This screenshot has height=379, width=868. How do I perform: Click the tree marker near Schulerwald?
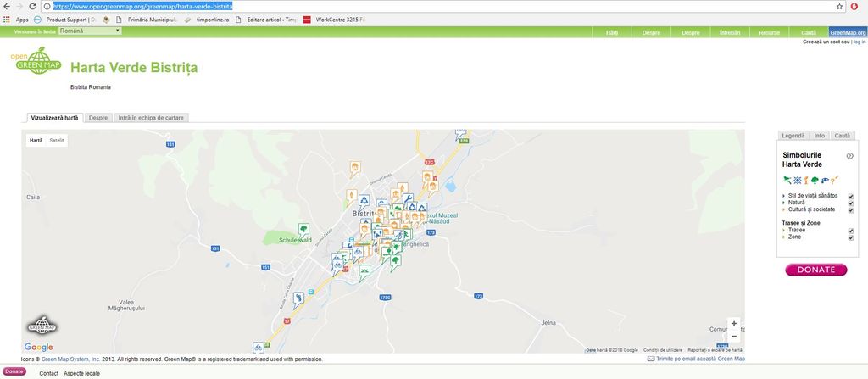(x=303, y=228)
